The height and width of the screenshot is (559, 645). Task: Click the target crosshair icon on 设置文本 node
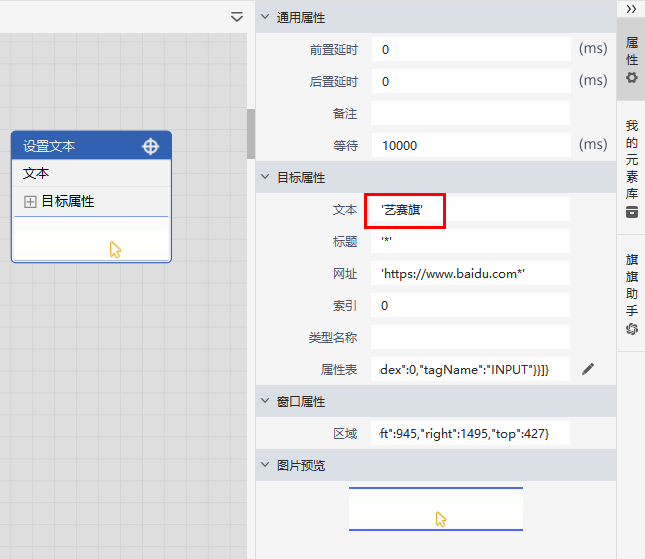click(x=150, y=146)
